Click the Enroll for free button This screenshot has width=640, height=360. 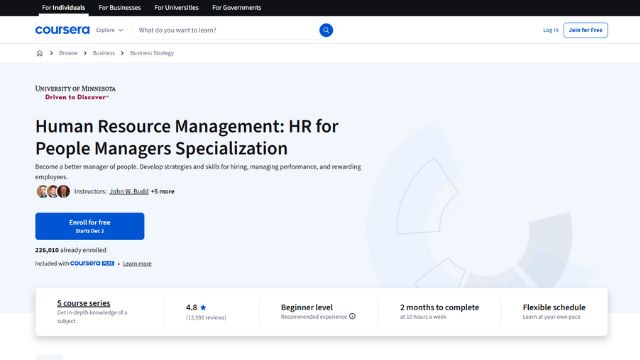(x=89, y=226)
